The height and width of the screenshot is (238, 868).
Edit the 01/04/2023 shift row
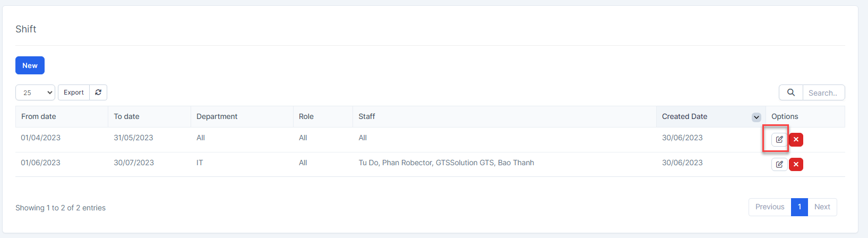[x=779, y=139]
